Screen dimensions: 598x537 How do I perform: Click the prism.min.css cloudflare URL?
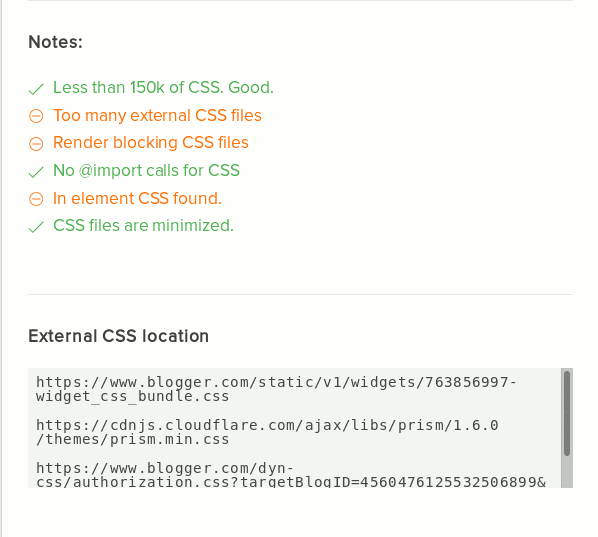[267, 432]
